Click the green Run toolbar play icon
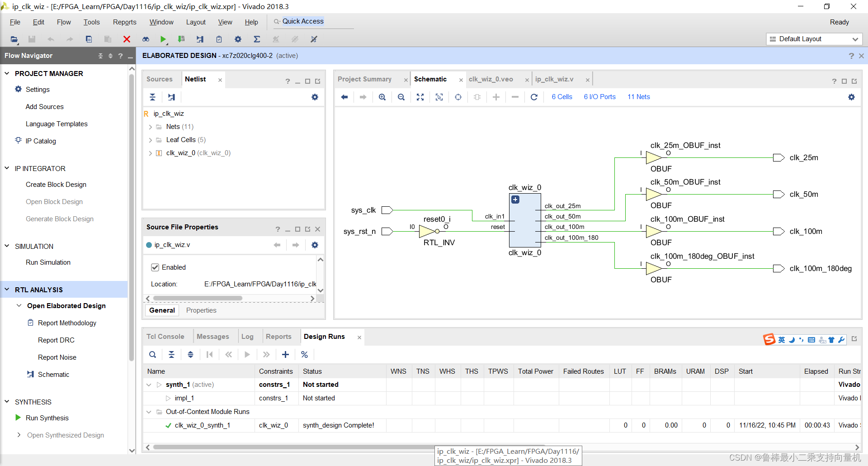This screenshot has height=466, width=868. tap(163, 39)
